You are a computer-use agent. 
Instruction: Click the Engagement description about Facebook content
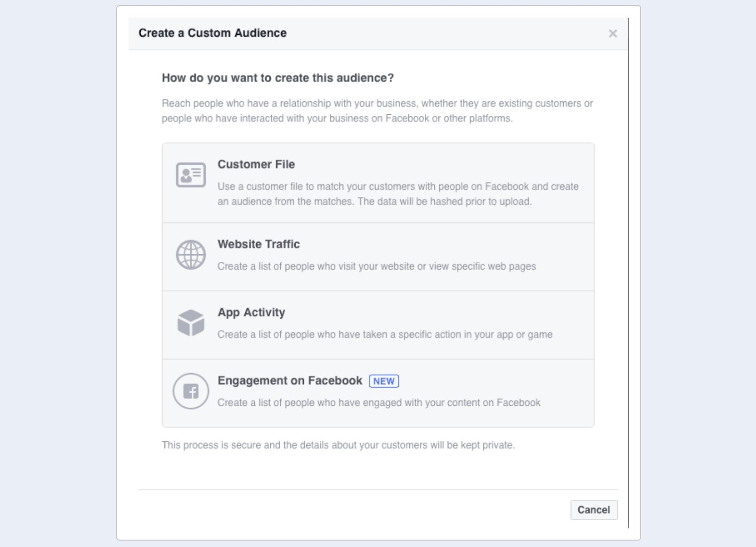click(x=378, y=402)
